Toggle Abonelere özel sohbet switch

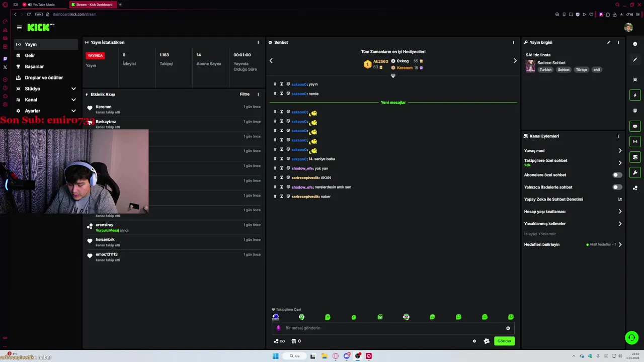(x=617, y=175)
